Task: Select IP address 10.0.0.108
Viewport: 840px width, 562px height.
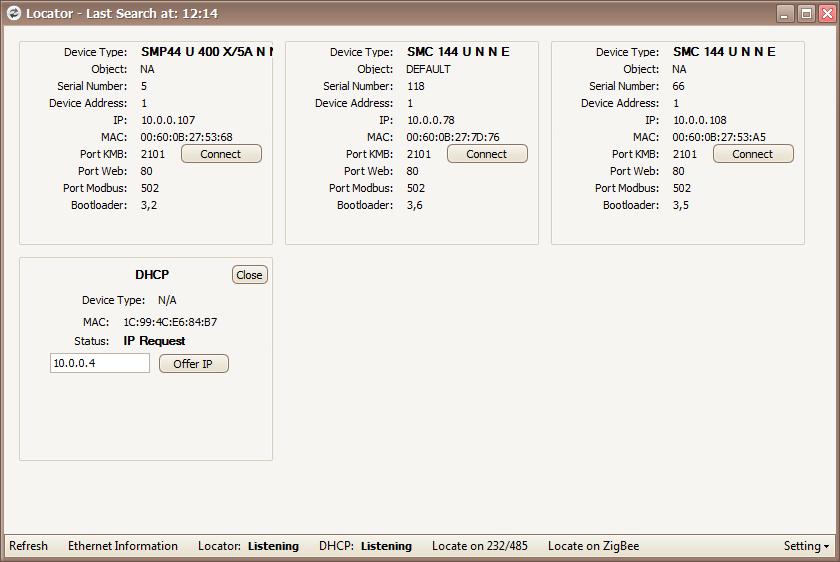Action: [700, 120]
